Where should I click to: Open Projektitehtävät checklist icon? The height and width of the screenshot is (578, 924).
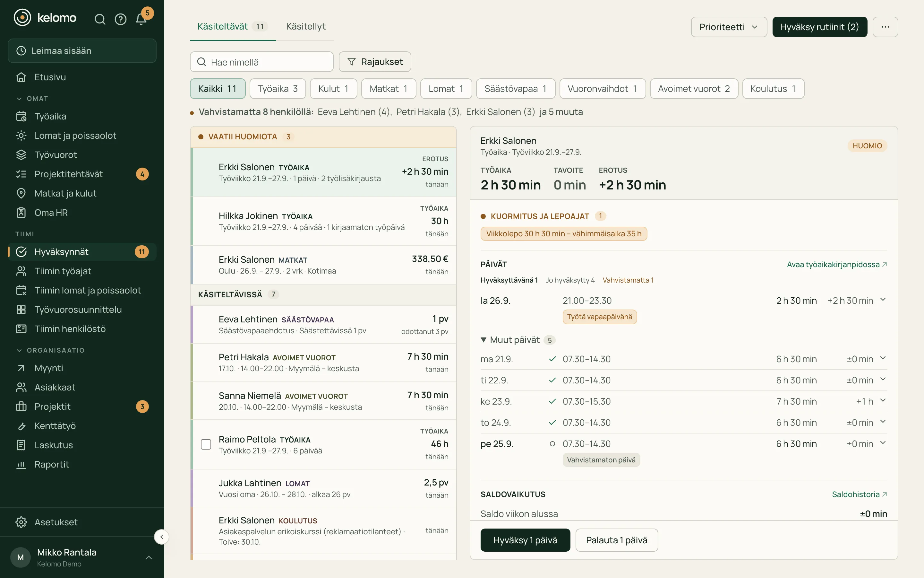pos(21,174)
